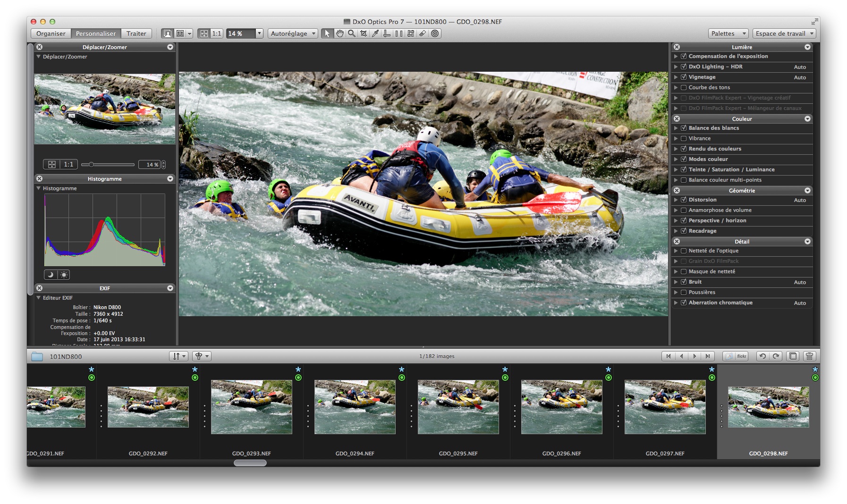
Task: Toggle Compensation de l'exposition checkbox
Action: click(684, 56)
